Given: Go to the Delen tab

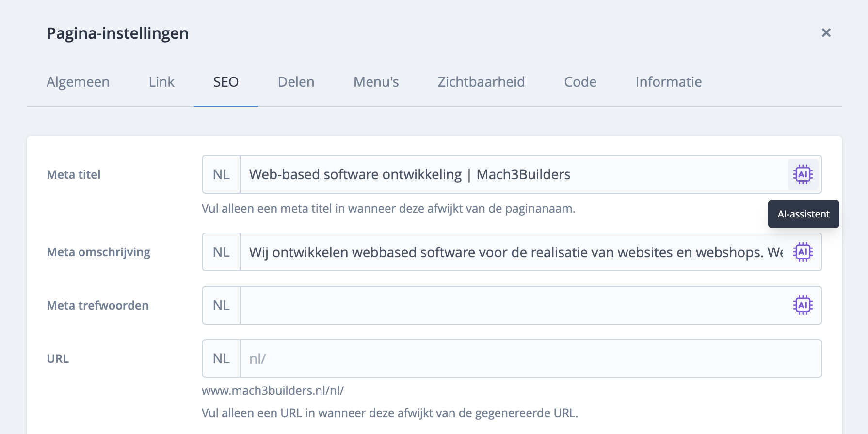Looking at the screenshot, I should (296, 82).
